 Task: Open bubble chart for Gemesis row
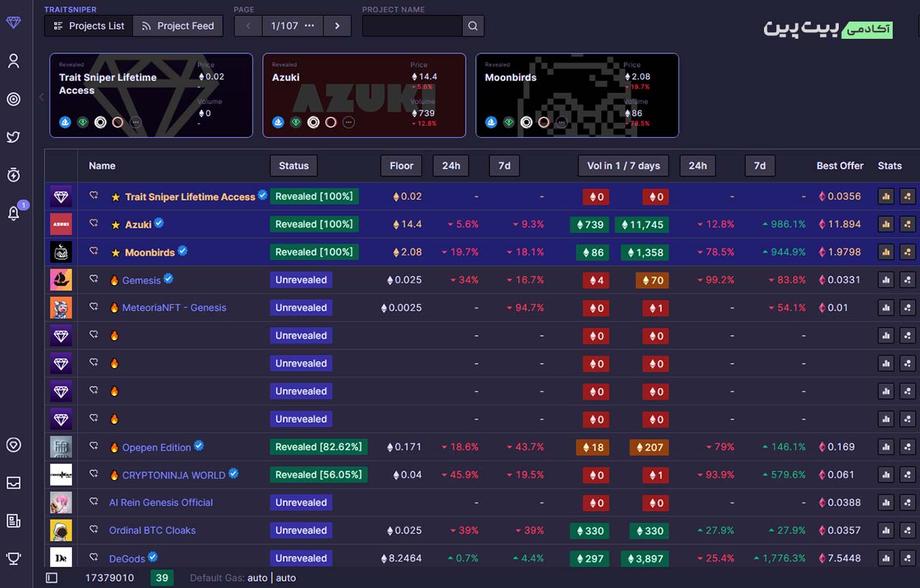(907, 280)
